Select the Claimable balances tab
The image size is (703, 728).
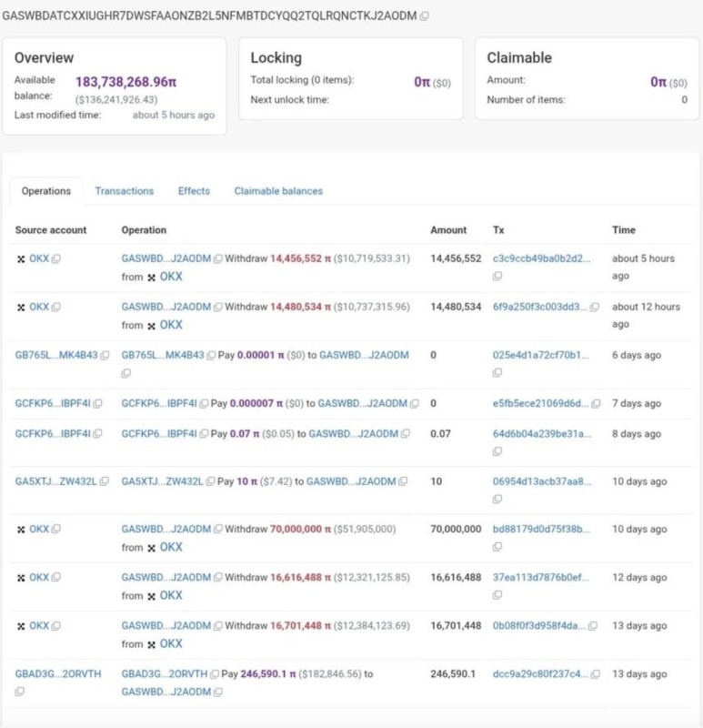tap(278, 191)
